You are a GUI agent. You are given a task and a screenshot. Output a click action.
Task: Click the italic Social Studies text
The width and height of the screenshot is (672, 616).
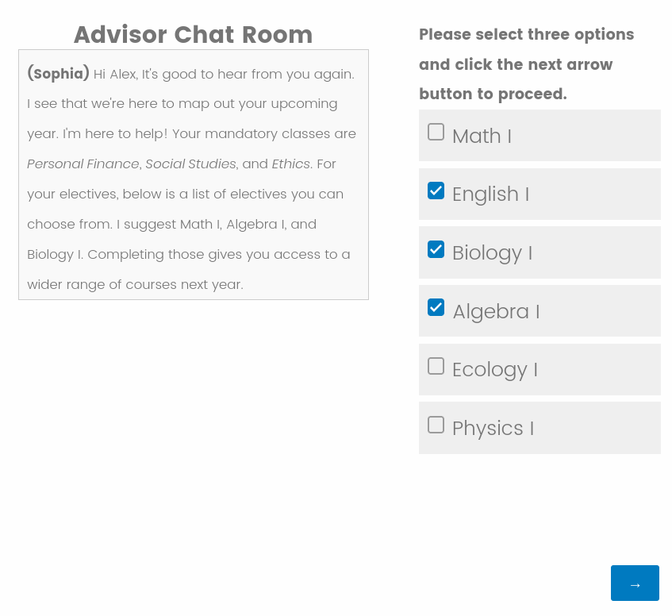tap(190, 164)
